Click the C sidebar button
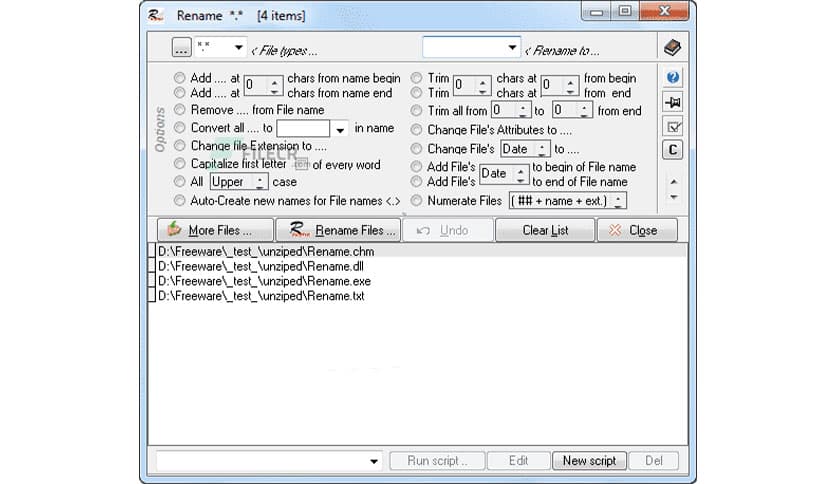The width and height of the screenshot is (836, 484). tap(673, 150)
